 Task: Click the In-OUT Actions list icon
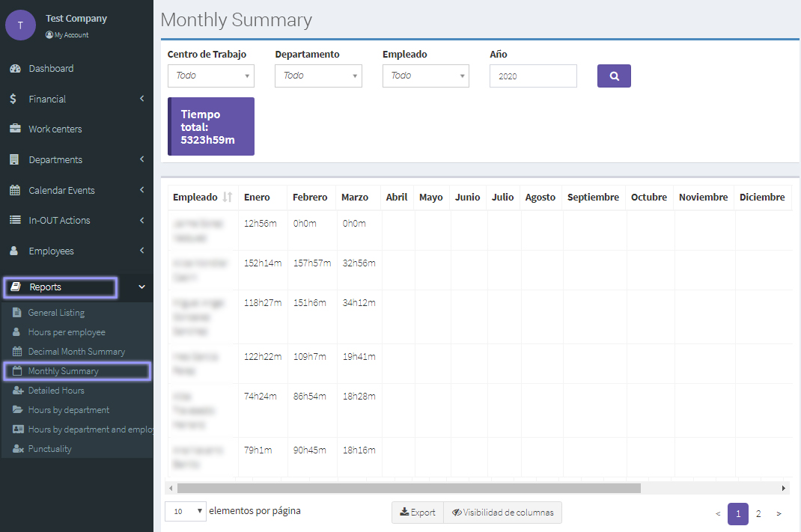[x=14, y=220]
